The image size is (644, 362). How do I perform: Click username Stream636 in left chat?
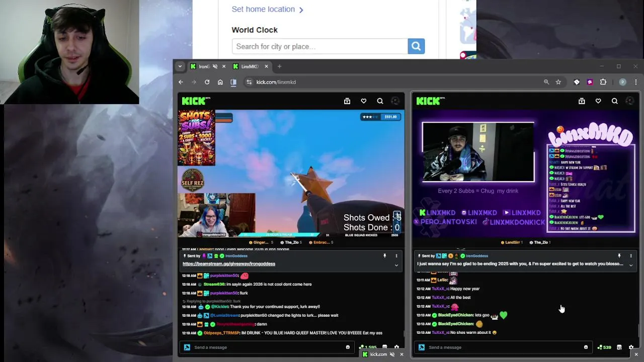click(x=214, y=284)
